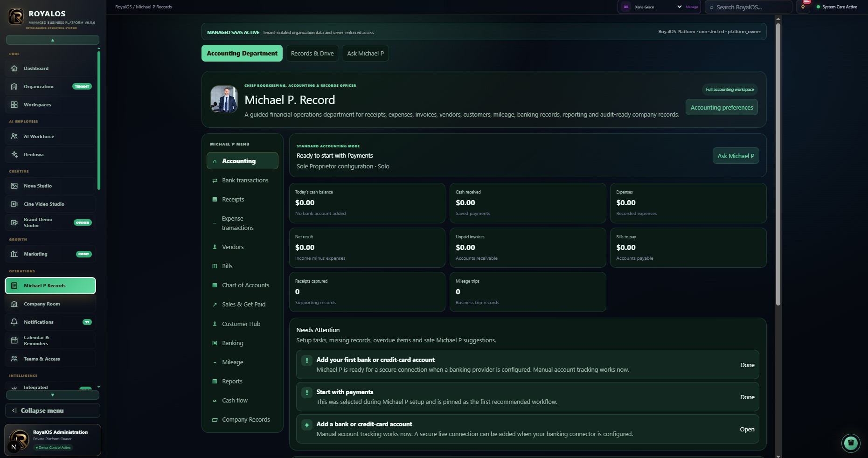Screen dimensions: 868x458
Task: Open Teams & Access from its people icon
Action: point(14,359)
